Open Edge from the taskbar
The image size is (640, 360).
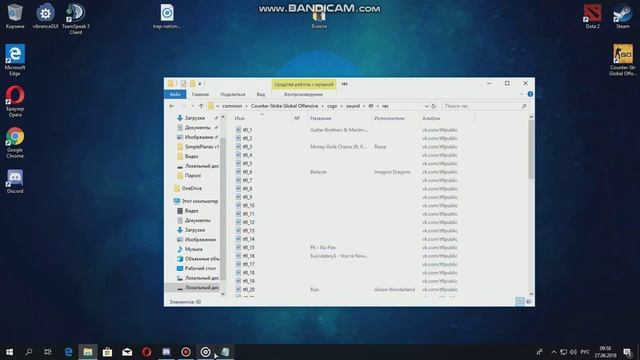[x=68, y=352]
